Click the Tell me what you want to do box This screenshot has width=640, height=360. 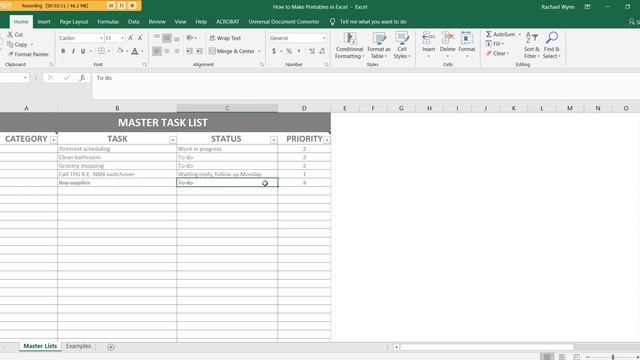point(373,22)
